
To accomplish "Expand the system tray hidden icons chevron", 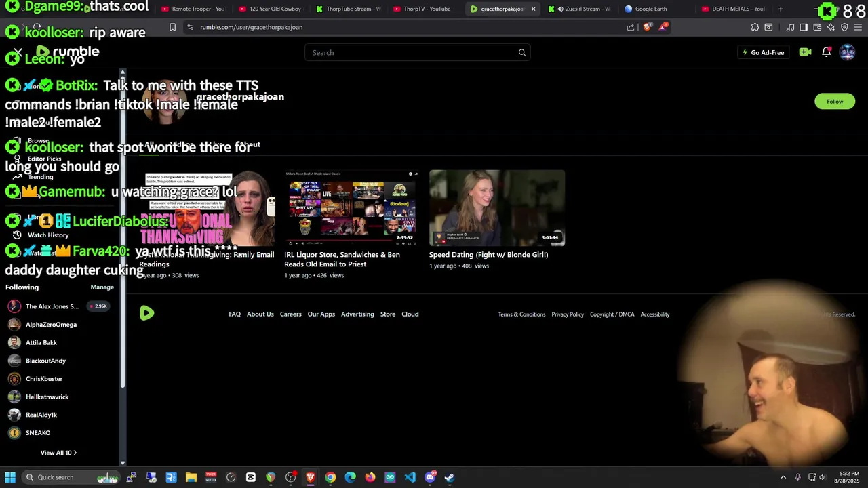I will (x=783, y=477).
